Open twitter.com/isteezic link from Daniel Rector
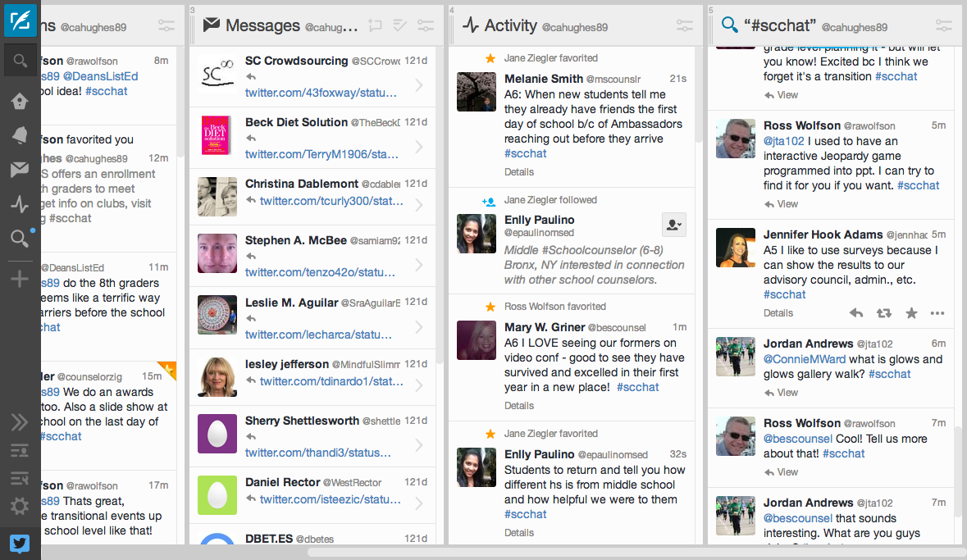Viewport: 967px width, 560px height. click(x=330, y=499)
